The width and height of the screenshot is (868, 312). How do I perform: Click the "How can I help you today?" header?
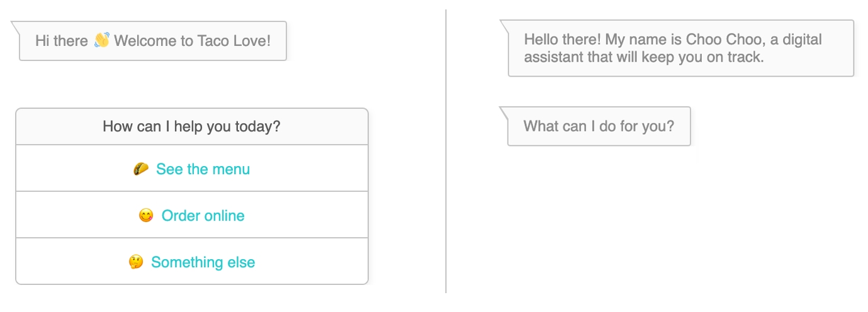pos(191,126)
